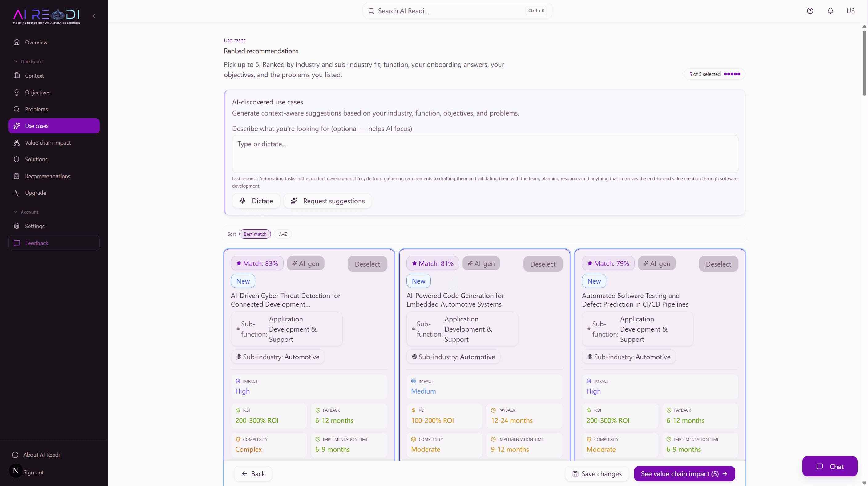The image size is (868, 486).
Task: Click the Settings gear icon in sidebar
Action: 17,226
